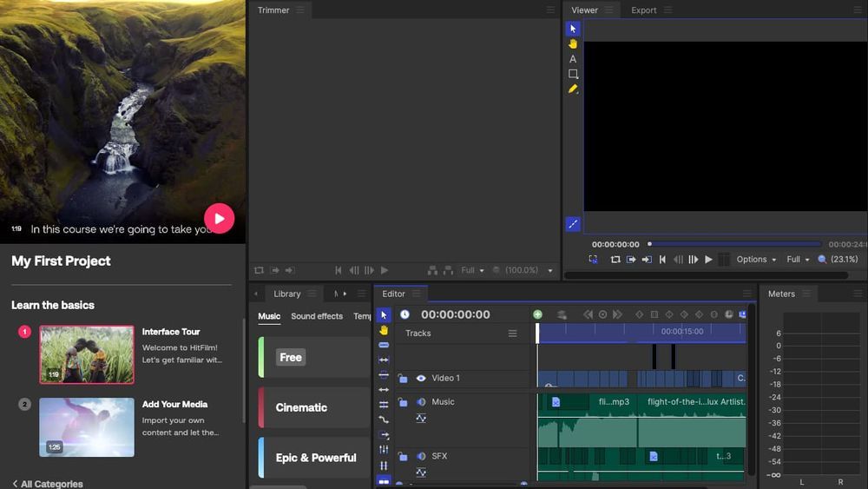Go back to All Categories

(48, 483)
